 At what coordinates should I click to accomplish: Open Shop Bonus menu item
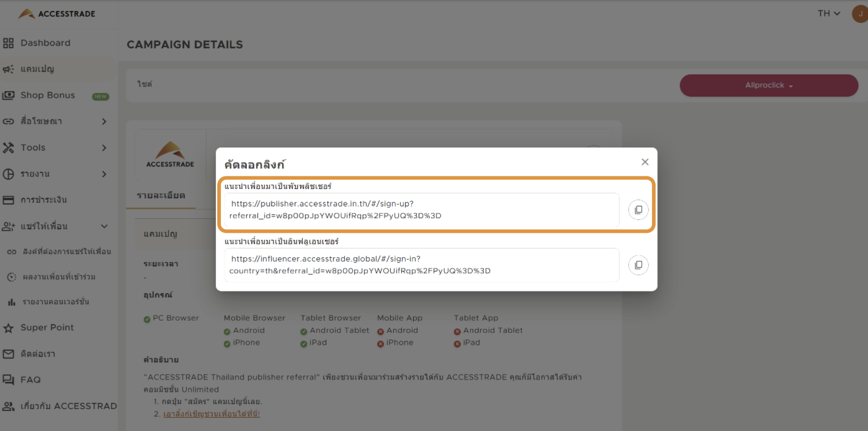[x=48, y=95]
